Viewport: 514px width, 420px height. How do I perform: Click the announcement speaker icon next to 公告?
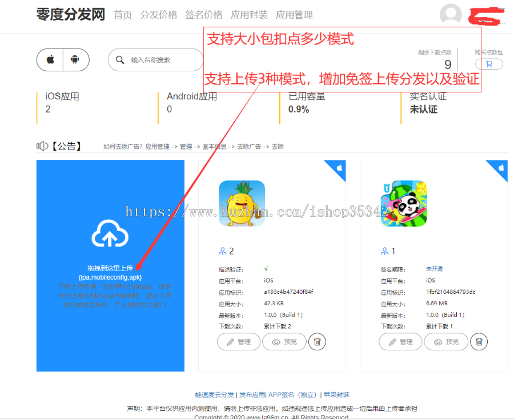click(x=42, y=146)
